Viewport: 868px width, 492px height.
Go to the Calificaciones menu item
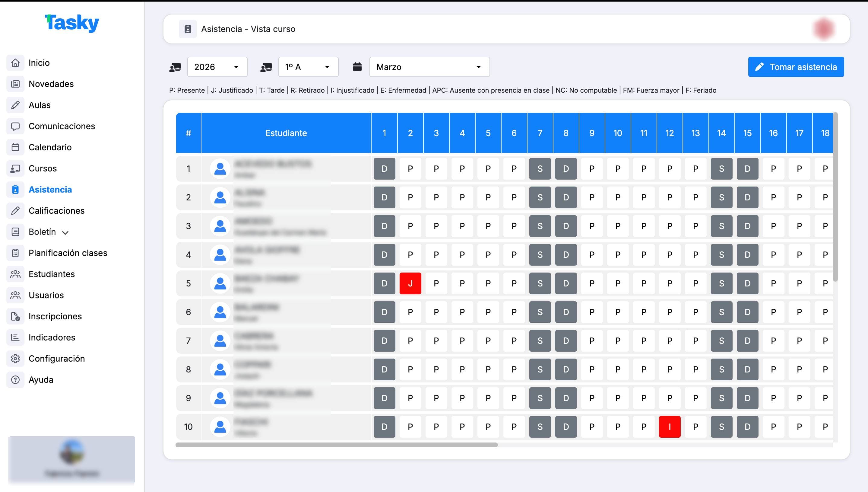click(56, 210)
